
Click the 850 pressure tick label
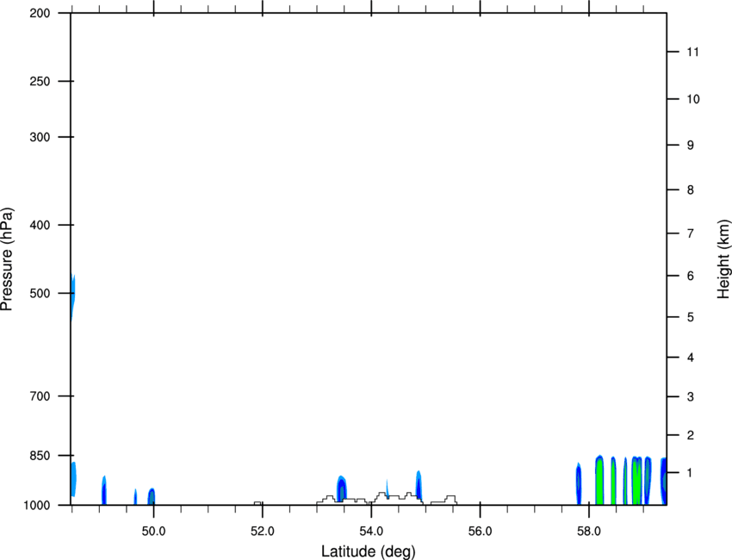40,456
